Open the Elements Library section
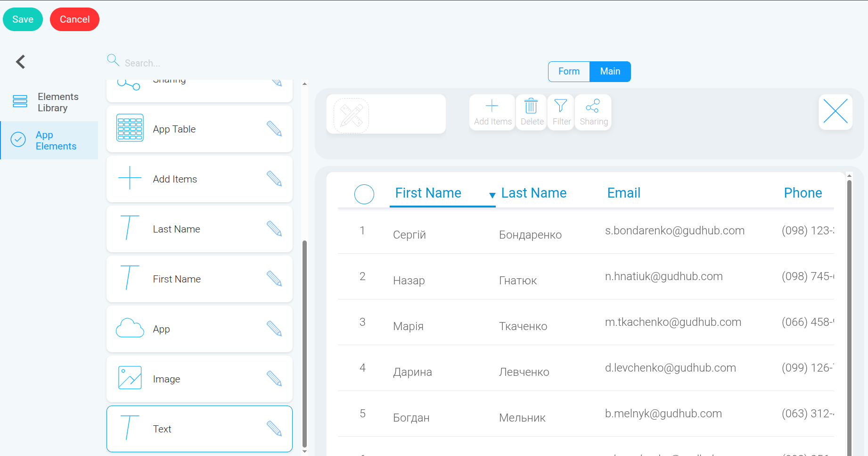Image resolution: width=868 pixels, height=456 pixels. click(49, 102)
